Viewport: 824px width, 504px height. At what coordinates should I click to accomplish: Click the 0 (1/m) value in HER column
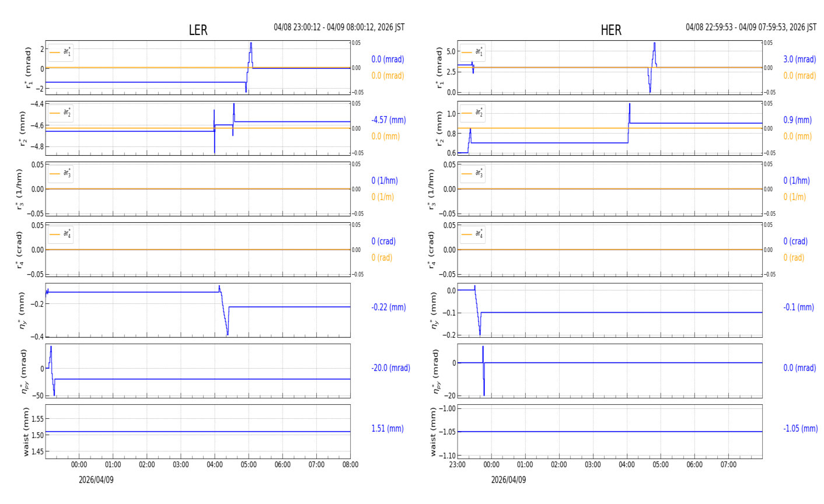[x=794, y=197]
